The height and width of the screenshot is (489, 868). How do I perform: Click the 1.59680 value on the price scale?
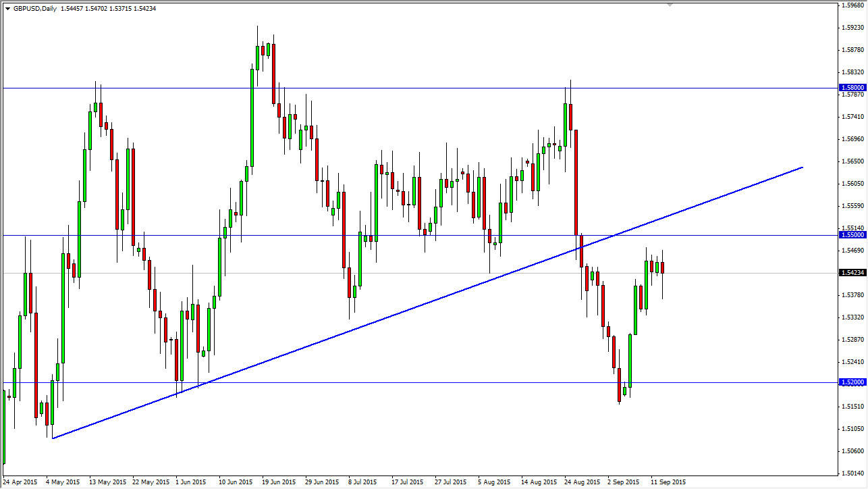(x=853, y=7)
